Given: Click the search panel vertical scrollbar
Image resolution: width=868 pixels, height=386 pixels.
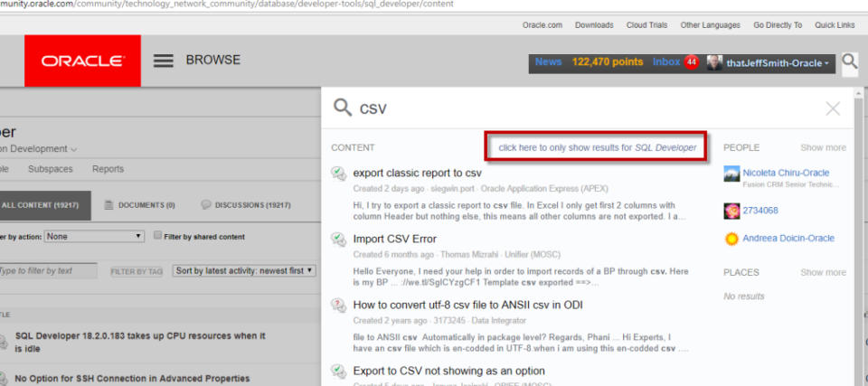Looking at the screenshot, I should (859, 237).
